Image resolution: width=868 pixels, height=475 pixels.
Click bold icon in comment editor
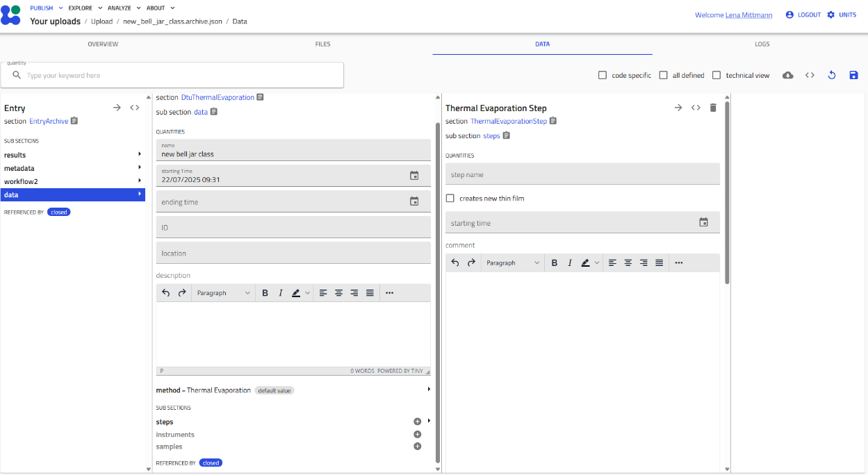click(x=555, y=262)
